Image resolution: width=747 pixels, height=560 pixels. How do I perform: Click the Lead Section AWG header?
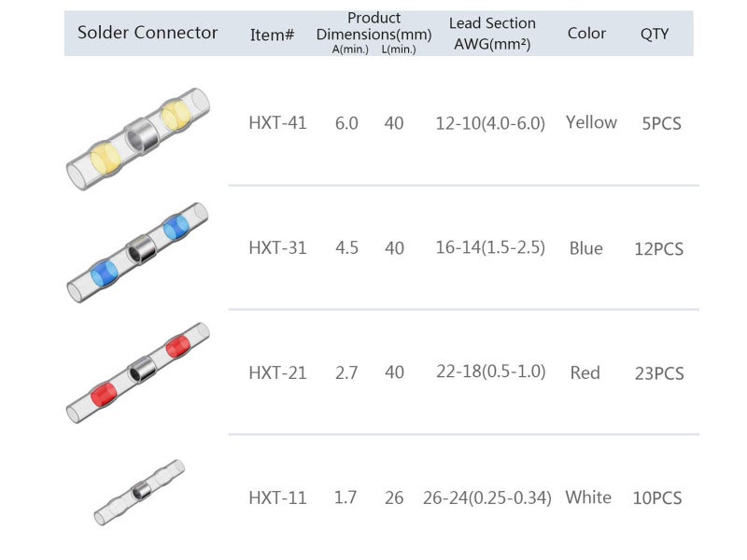pos(492,33)
